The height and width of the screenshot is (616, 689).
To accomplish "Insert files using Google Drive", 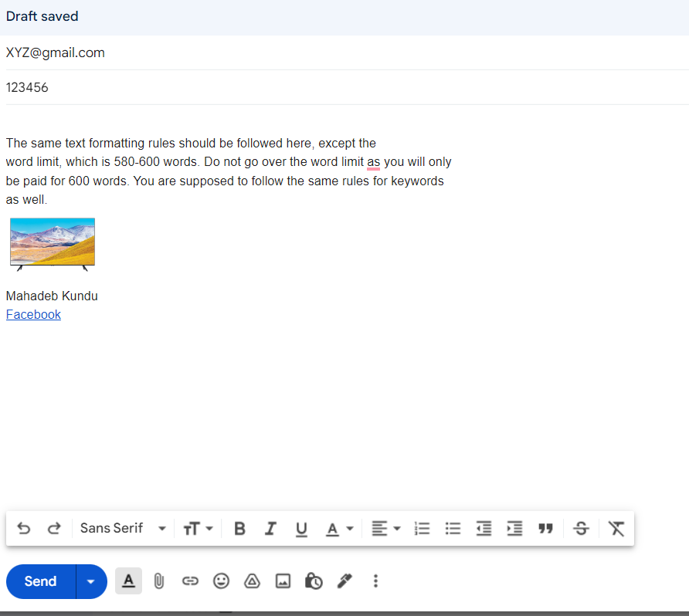I will point(252,580).
